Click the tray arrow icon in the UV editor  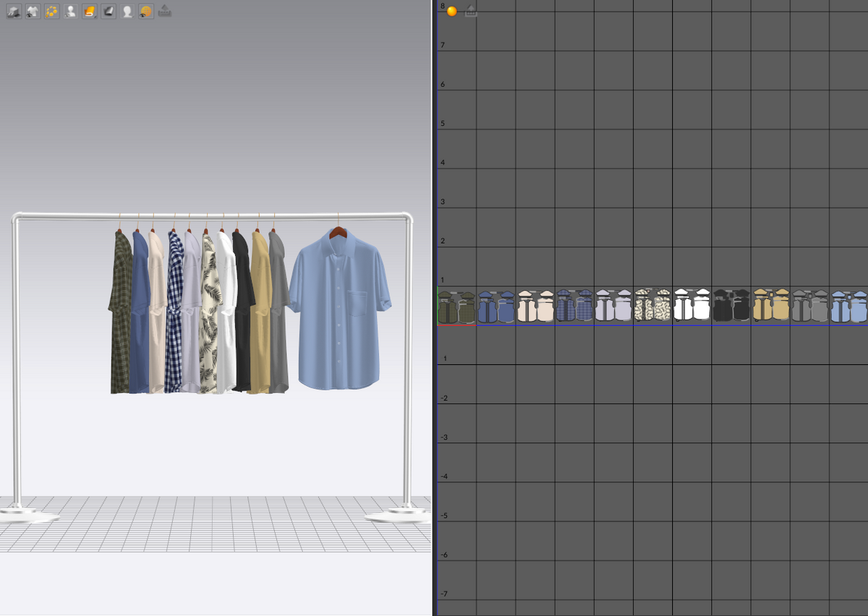click(x=471, y=11)
